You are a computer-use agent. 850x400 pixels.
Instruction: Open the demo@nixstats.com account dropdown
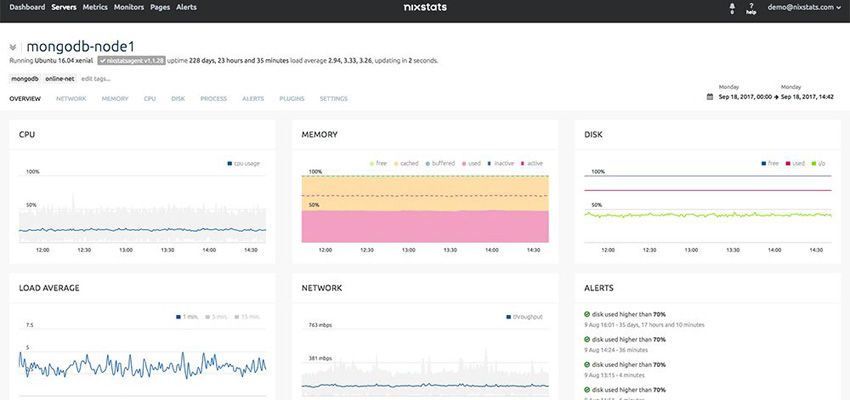click(x=804, y=8)
